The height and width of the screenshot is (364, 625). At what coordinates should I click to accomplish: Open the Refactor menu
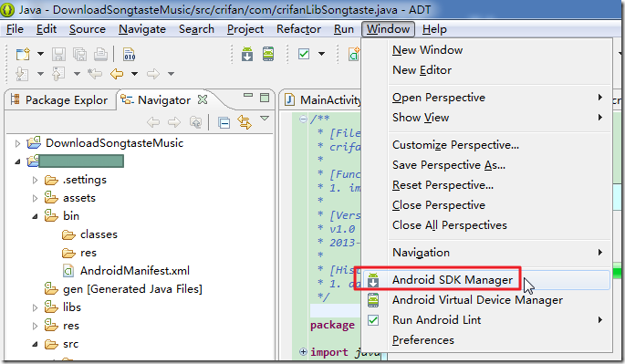298,29
